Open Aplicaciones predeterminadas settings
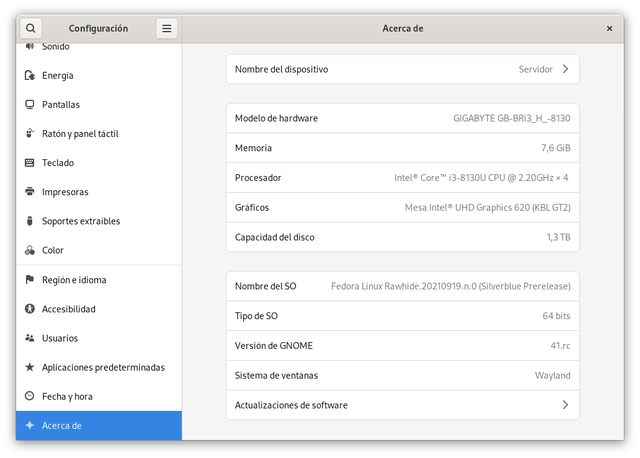Screen dimensions: 640x458 (x=99, y=367)
